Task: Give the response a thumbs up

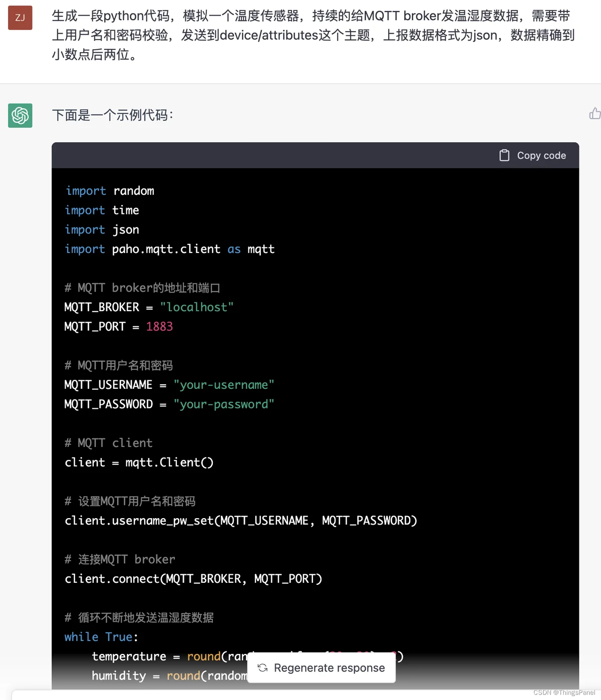Action: (x=595, y=114)
